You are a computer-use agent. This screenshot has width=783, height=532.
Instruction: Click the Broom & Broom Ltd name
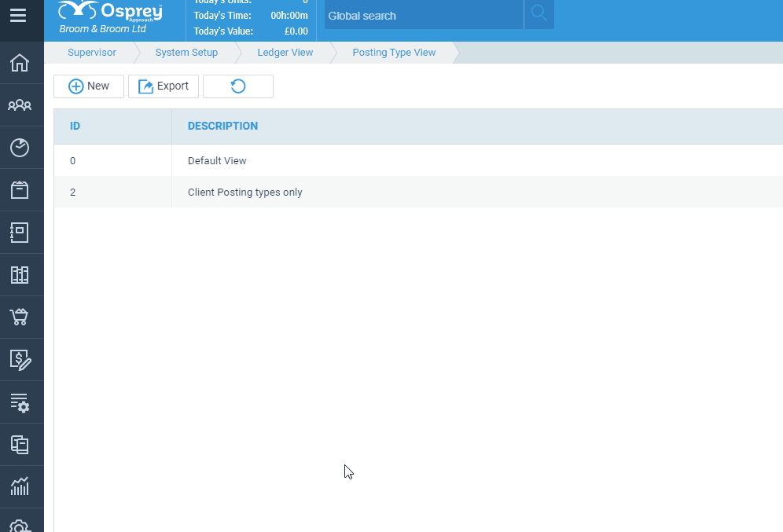pos(102,29)
